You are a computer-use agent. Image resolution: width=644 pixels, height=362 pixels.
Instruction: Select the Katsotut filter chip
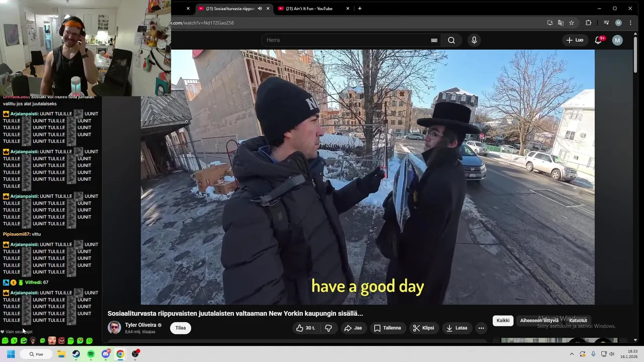coord(578,321)
